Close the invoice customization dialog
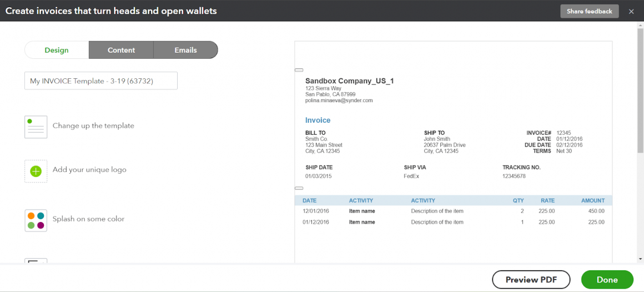644x292 pixels. 631,11
